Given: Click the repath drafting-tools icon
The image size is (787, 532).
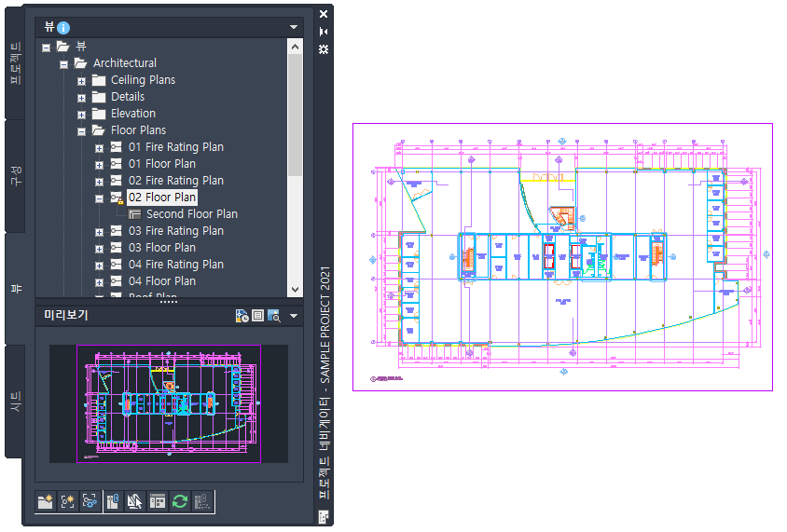Looking at the screenshot, I should click(134, 501).
